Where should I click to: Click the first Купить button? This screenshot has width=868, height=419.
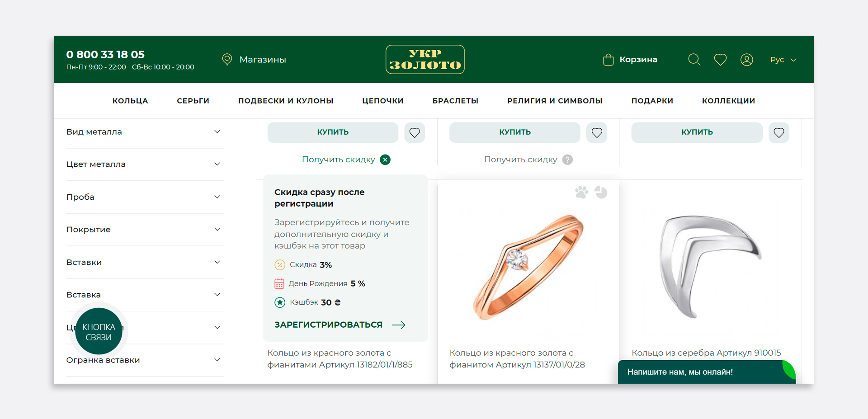333,132
